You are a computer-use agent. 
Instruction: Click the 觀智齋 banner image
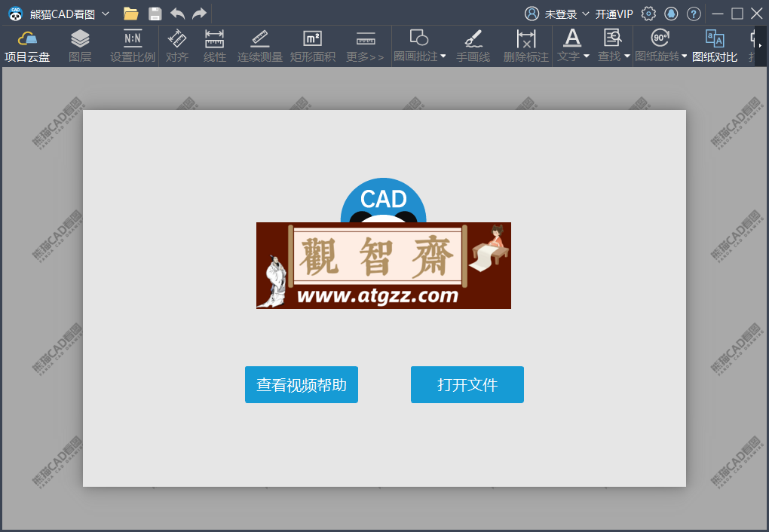coord(384,265)
